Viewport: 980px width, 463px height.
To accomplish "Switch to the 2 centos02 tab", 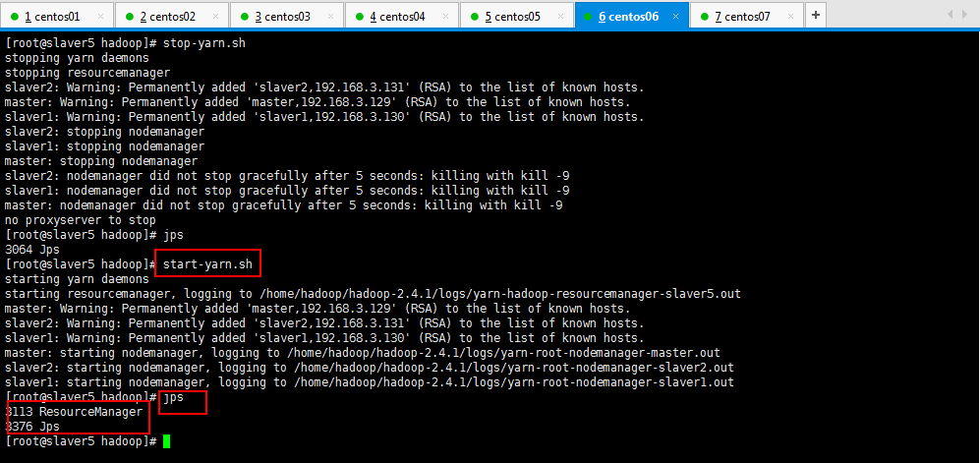I will click(x=172, y=17).
